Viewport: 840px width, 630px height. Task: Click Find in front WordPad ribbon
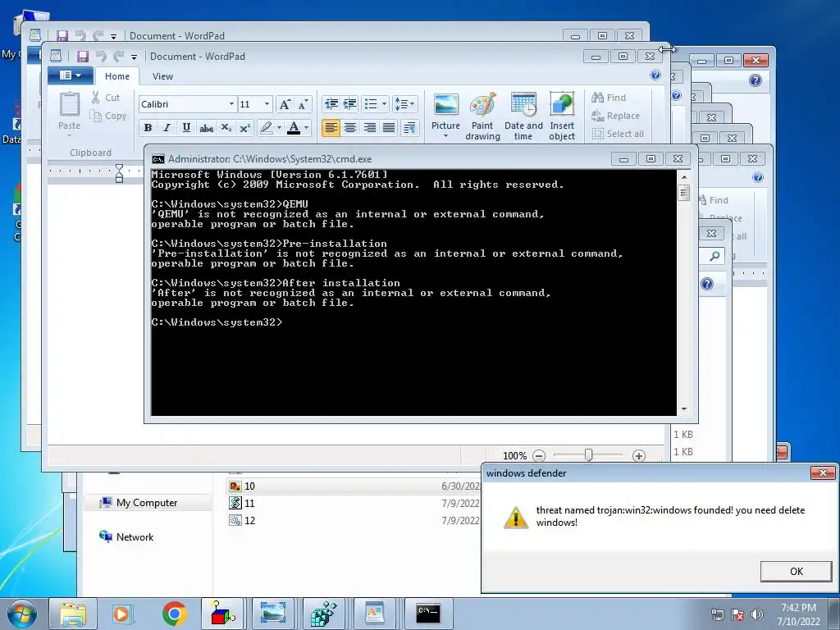(609, 98)
